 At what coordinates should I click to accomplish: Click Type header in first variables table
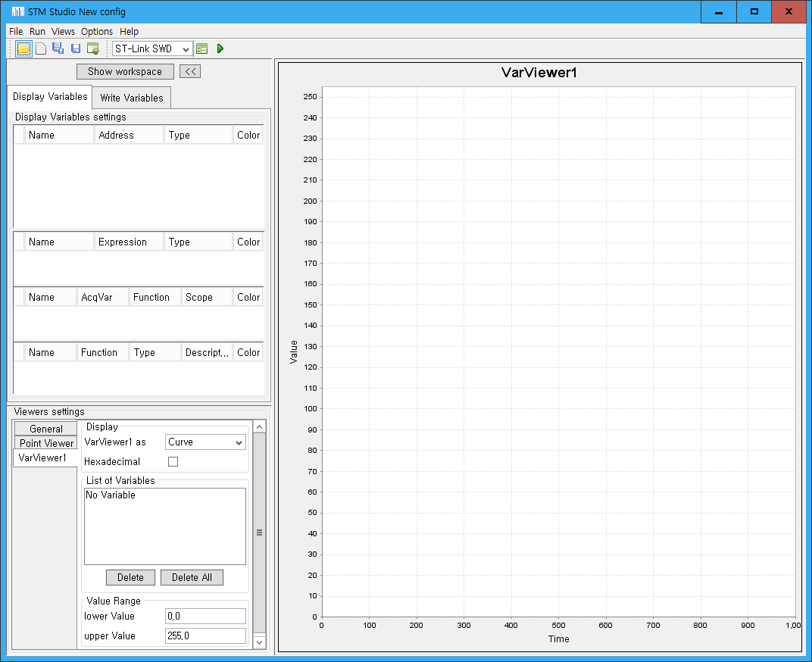[x=198, y=135]
